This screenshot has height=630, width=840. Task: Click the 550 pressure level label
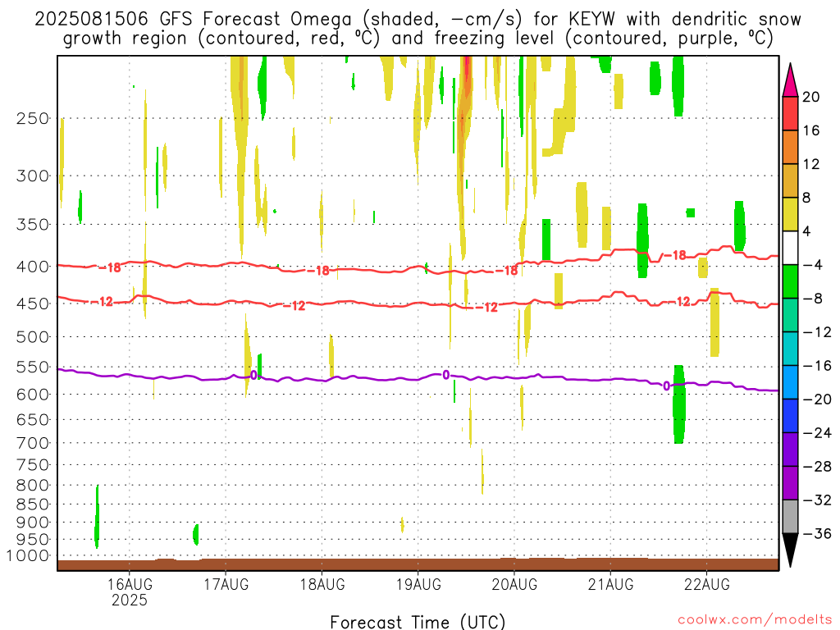click(x=33, y=367)
